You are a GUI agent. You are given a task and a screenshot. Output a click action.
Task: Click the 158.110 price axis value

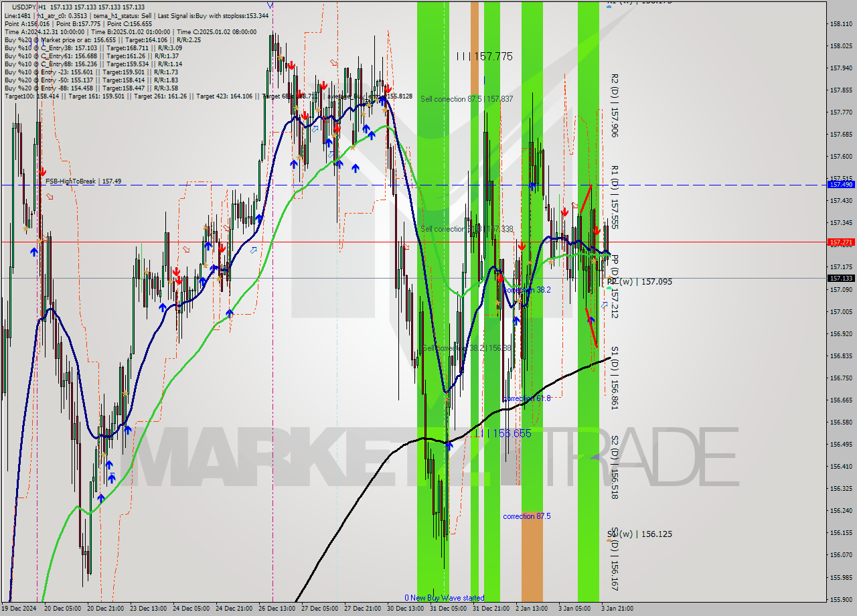(841, 23)
